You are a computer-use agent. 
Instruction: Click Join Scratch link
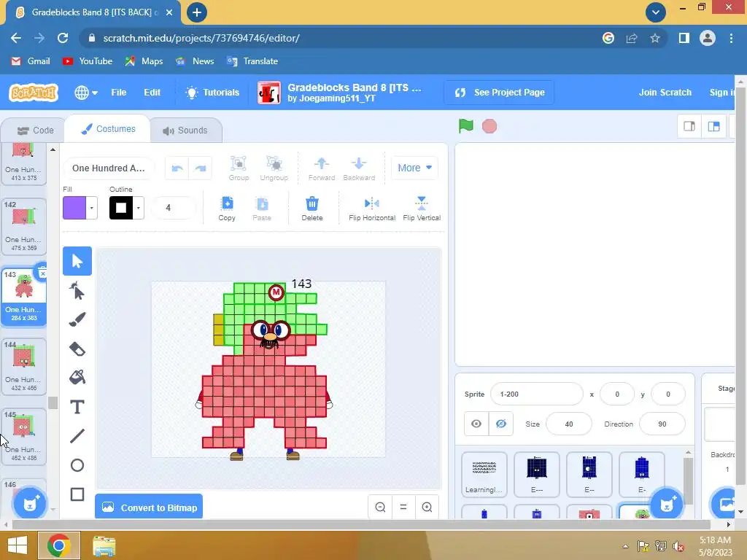(665, 93)
